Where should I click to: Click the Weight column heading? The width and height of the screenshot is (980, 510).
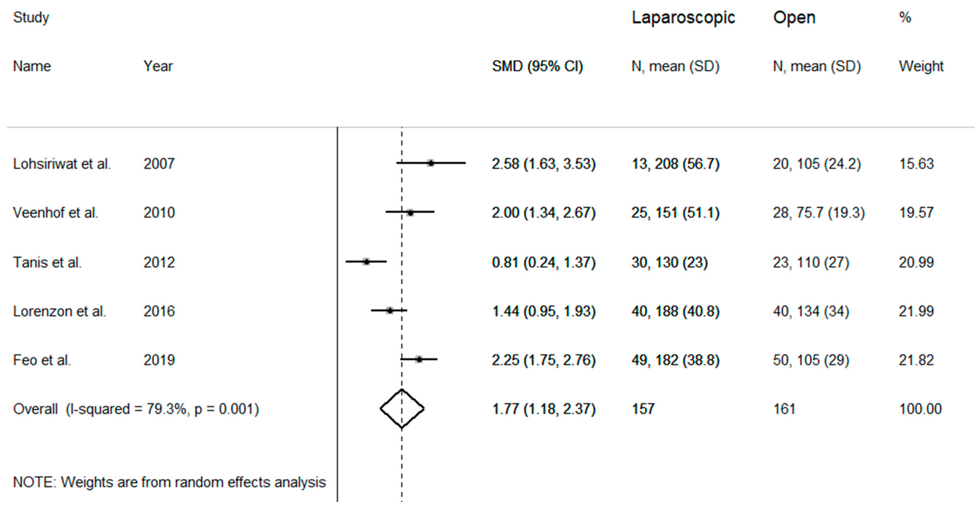[x=921, y=66]
